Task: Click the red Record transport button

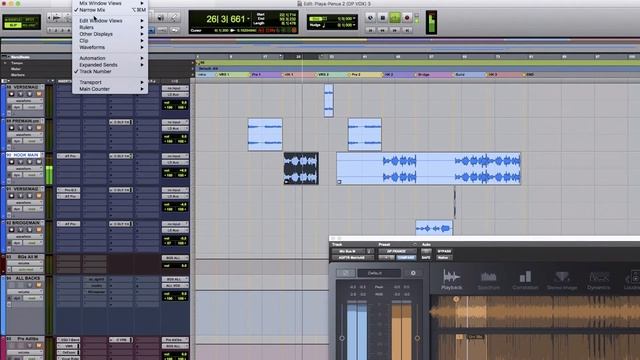Action: point(407,18)
